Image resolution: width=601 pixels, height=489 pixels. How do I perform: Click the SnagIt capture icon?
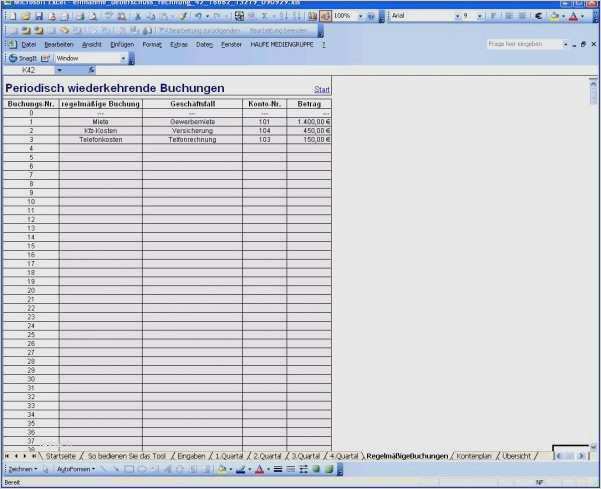pos(13,58)
